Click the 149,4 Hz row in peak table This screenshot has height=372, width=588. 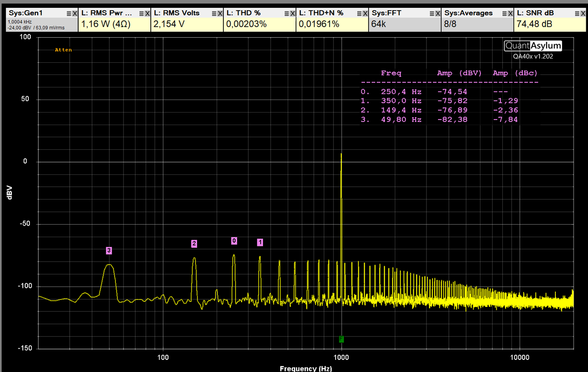pos(439,110)
